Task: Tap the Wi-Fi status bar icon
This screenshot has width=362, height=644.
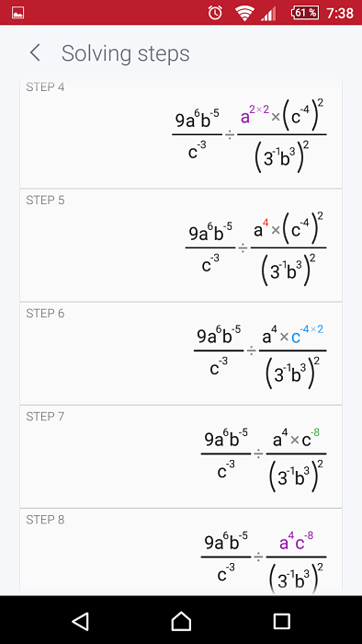Action: (x=244, y=14)
